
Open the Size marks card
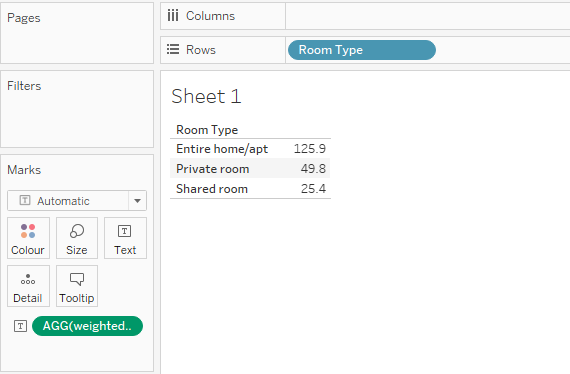(x=77, y=238)
